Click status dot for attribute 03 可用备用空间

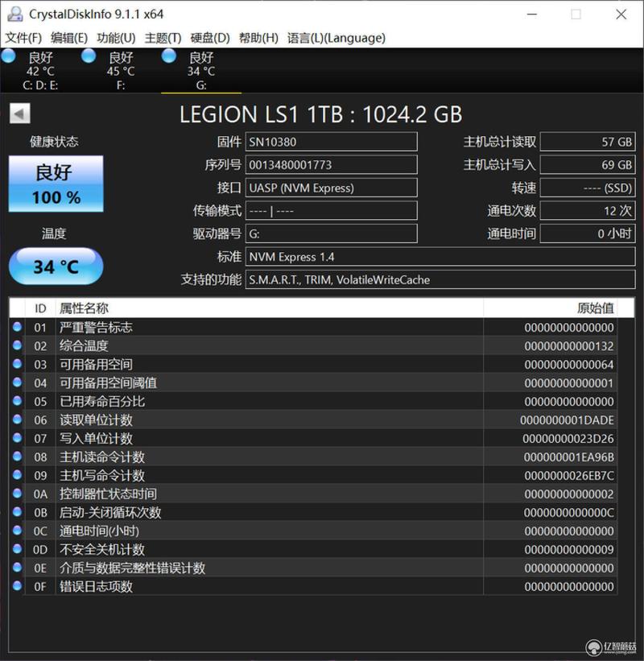(x=17, y=364)
